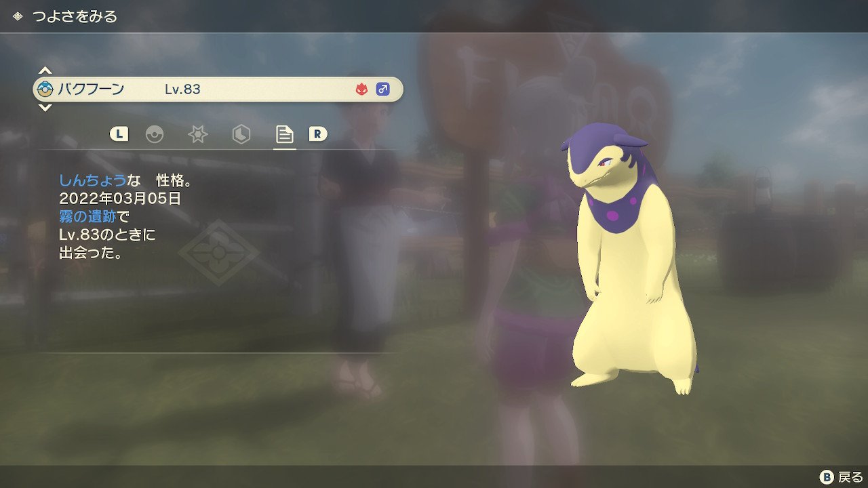This screenshot has width=868, height=488.
Task: Click the つよさをみる title text
Action: 75,16
